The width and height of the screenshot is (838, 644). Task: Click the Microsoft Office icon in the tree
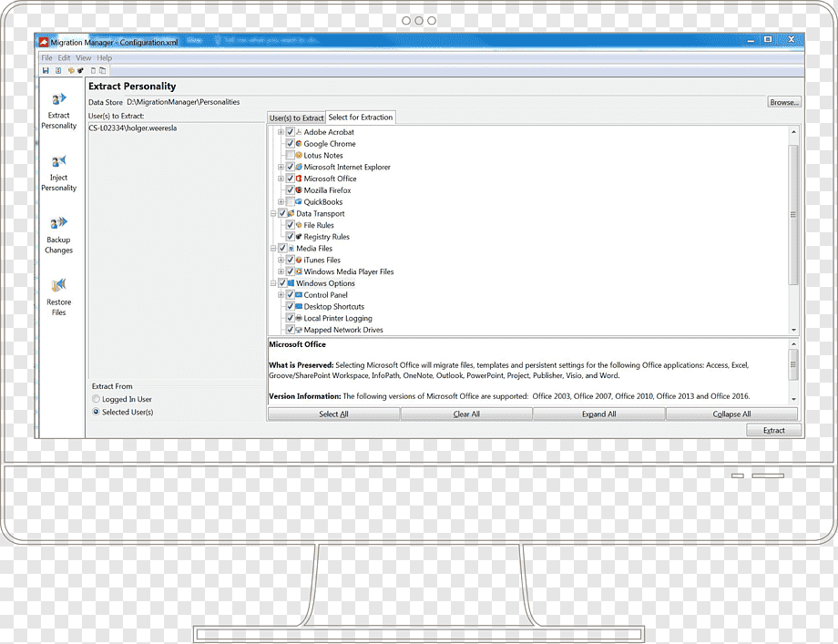click(x=299, y=179)
